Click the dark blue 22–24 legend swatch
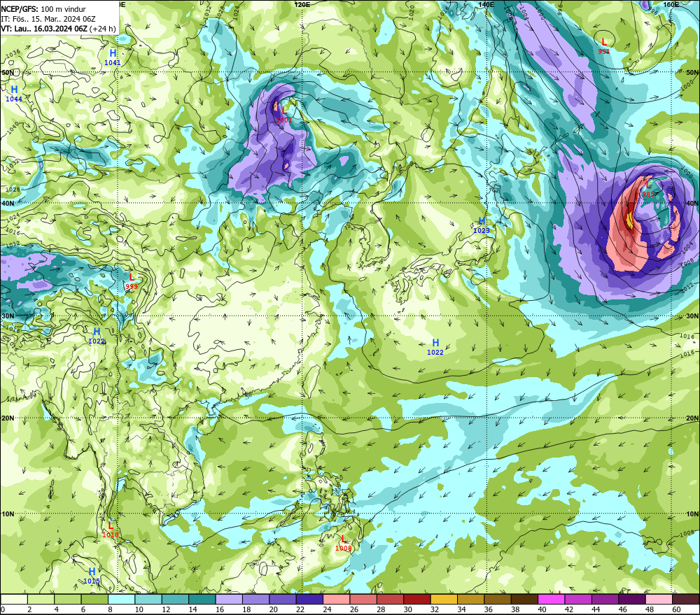Viewport: 700px width, 615px height. click(310, 599)
